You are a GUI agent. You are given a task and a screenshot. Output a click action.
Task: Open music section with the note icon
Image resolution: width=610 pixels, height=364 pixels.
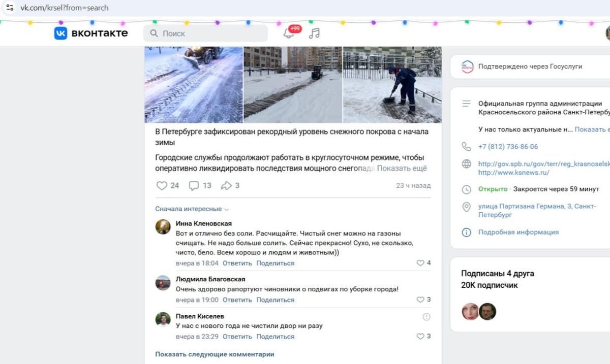(316, 33)
